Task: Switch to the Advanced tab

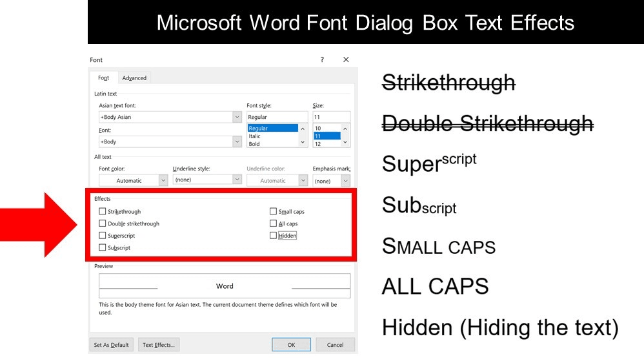Action: point(134,78)
